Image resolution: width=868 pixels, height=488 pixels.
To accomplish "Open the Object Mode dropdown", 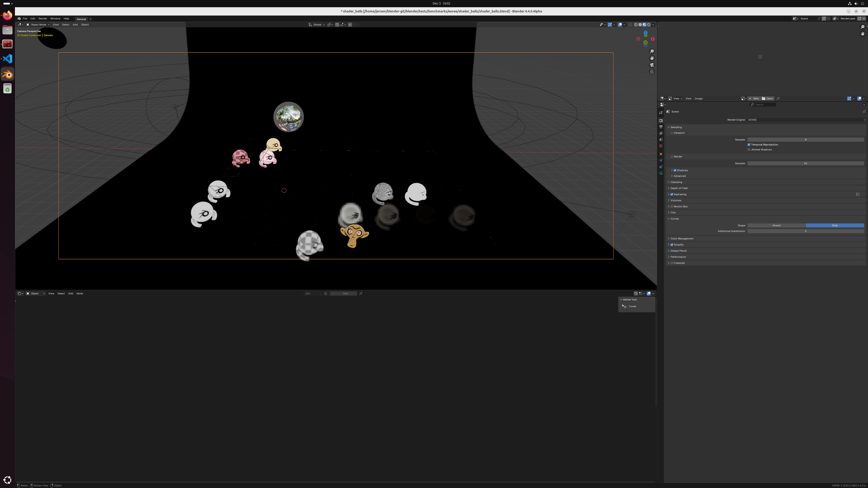I will (38, 25).
